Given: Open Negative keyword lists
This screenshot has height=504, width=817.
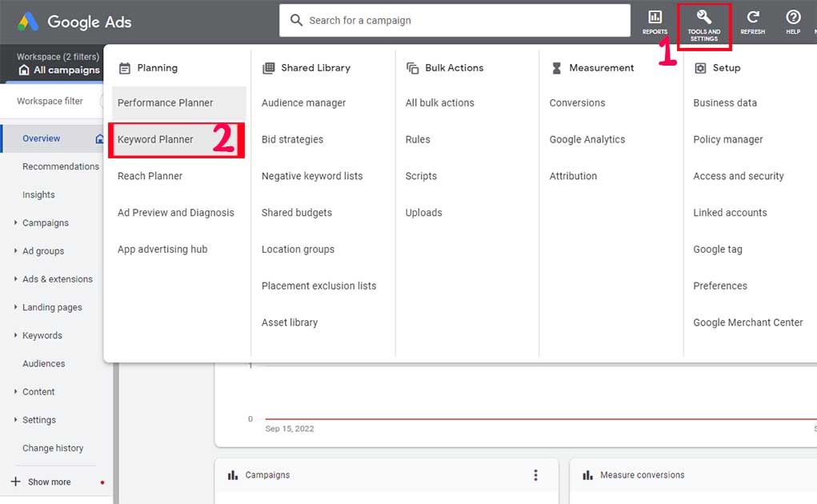Looking at the screenshot, I should [x=311, y=176].
